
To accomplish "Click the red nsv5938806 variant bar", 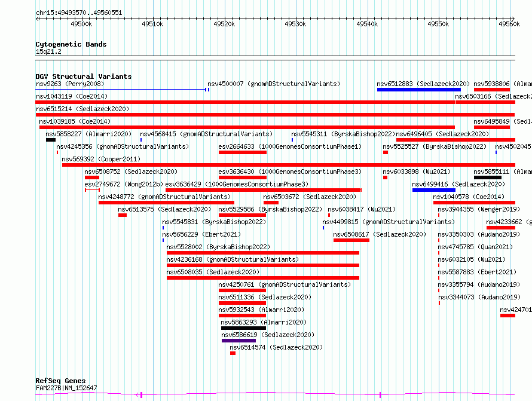I will coord(492,90).
